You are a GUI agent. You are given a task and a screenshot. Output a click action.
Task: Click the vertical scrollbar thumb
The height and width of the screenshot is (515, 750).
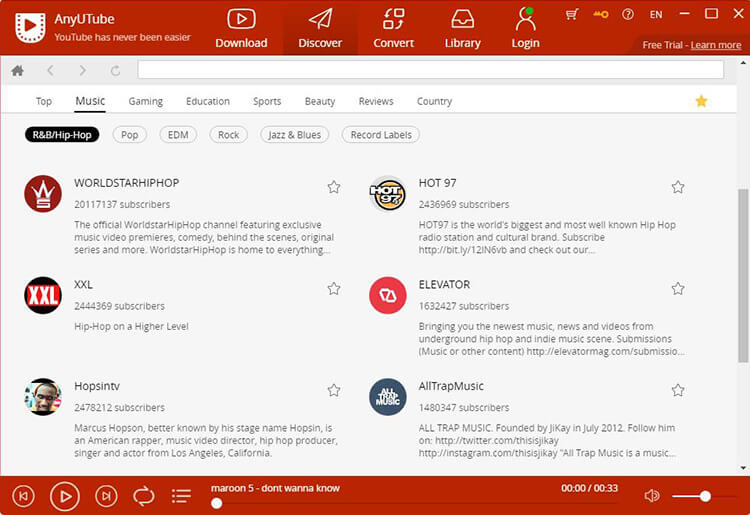pos(743,276)
